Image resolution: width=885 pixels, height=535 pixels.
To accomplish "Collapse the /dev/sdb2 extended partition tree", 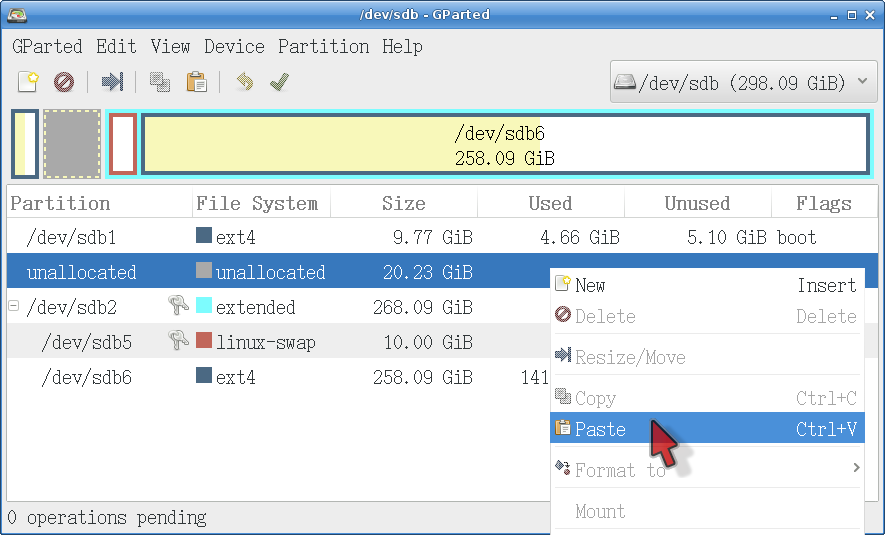I will (x=14, y=307).
